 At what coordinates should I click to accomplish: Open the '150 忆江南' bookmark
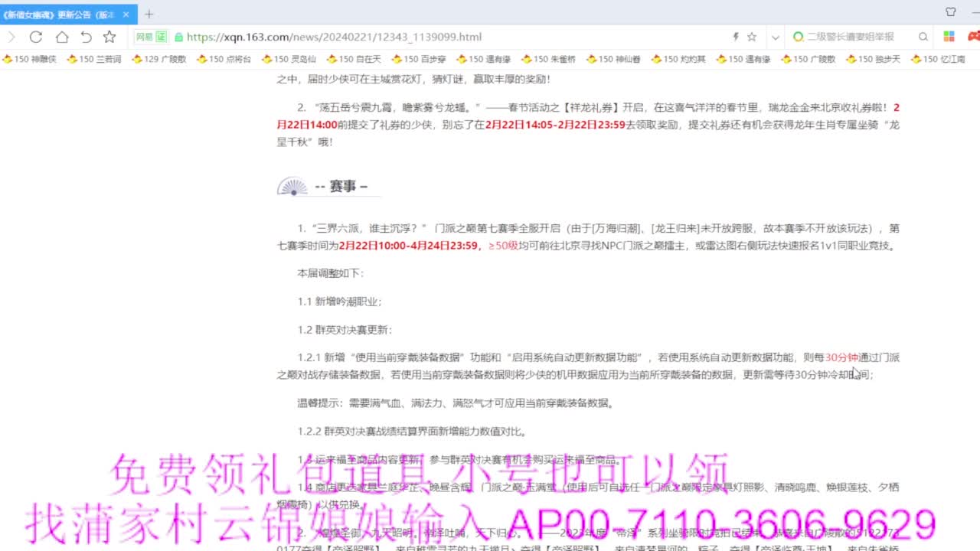[939, 57]
